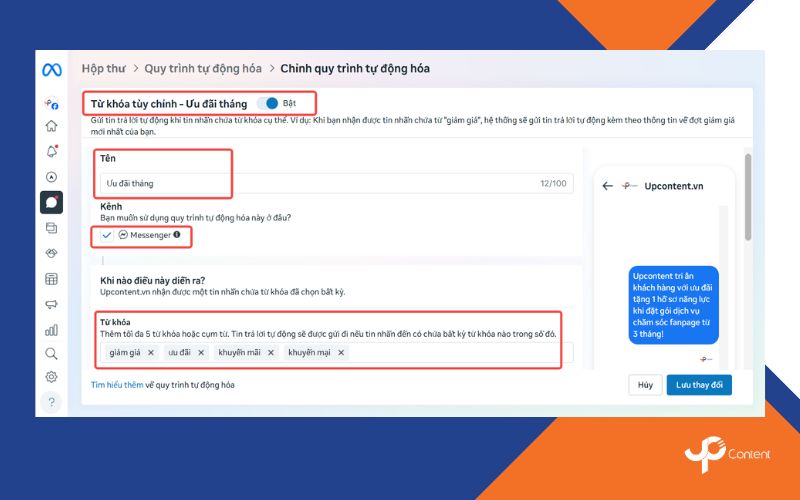This screenshot has width=800, height=500.
Task: Click the Meta logo icon
Action: [x=52, y=70]
